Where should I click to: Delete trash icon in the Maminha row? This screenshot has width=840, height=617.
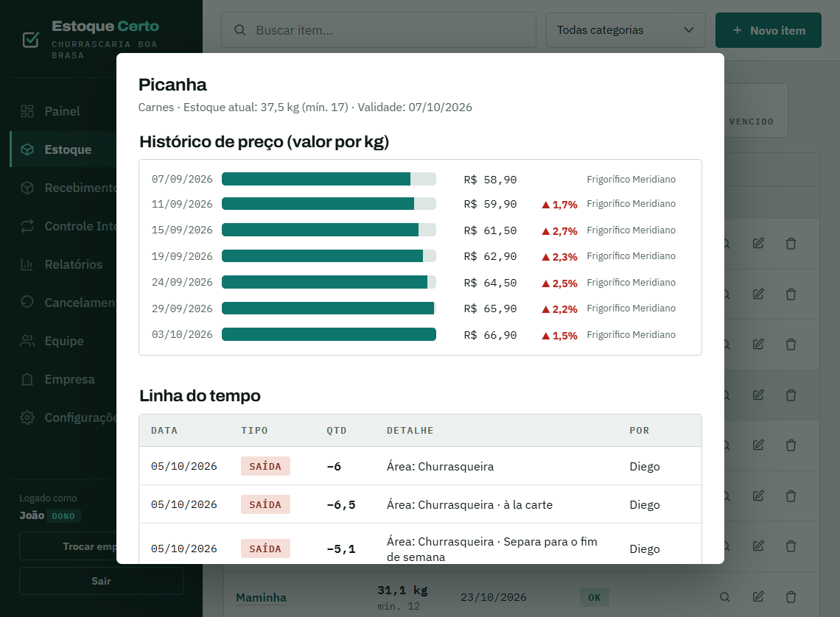(x=791, y=596)
